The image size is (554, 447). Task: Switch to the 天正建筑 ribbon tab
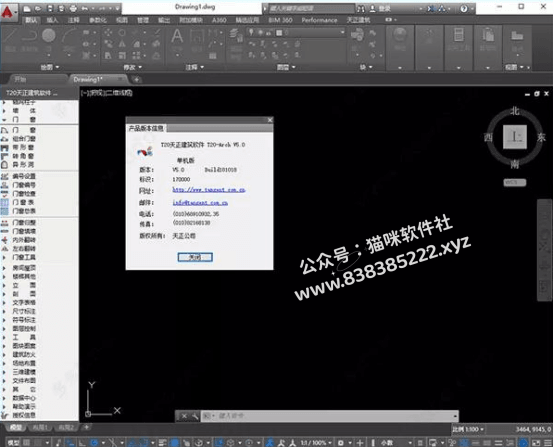(358, 20)
